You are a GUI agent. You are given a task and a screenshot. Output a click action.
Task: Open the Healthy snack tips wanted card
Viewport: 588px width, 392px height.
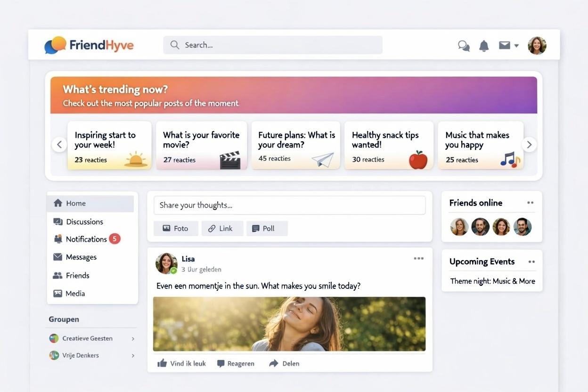pos(389,145)
